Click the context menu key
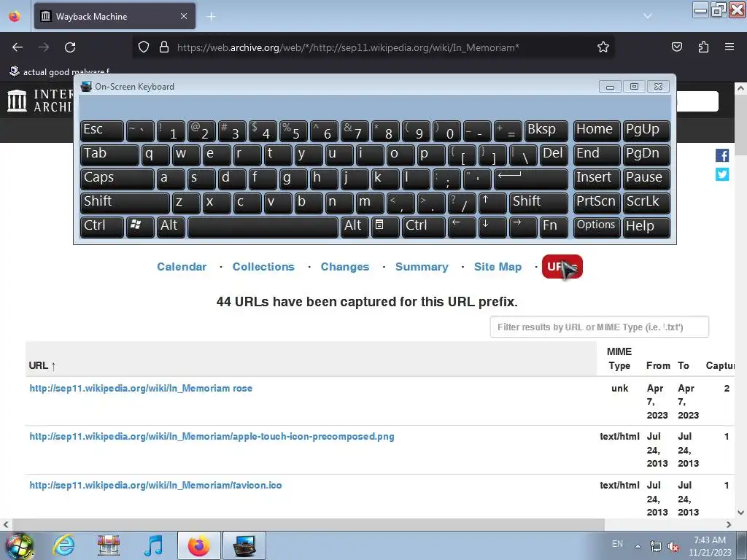This screenshot has width=747, height=560. 385,227
